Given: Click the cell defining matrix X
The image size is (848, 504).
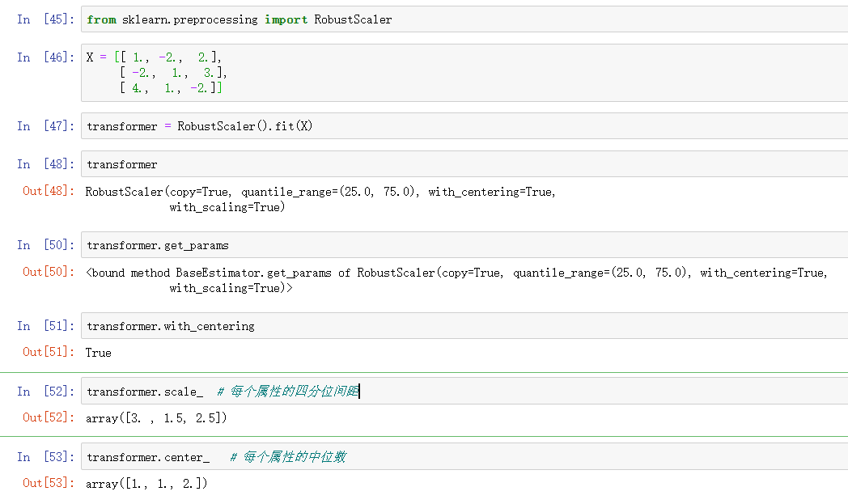Looking at the screenshot, I should tap(464, 73).
